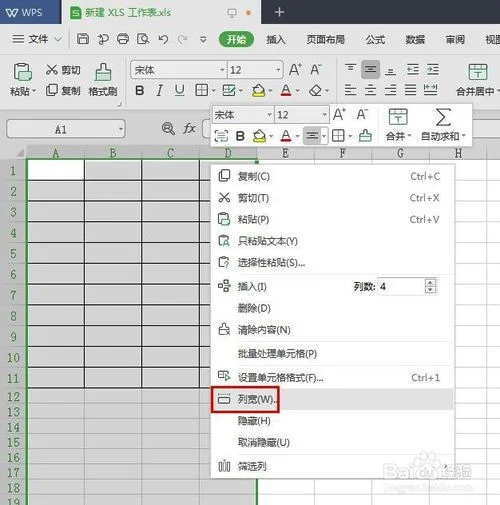Image resolution: width=500 pixels, height=505 pixels.
Task: Click mini toolbar borders icon
Action: click(x=338, y=136)
